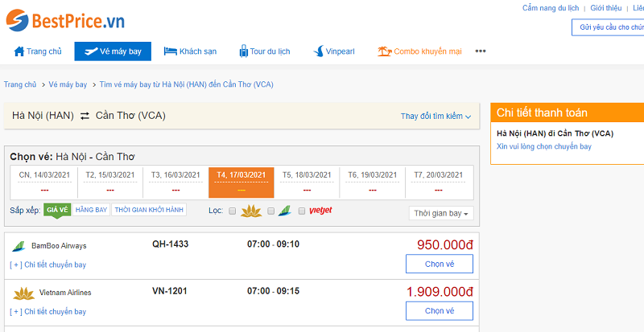Select the Vé máy bay tab
This screenshot has height=332, width=644.
(x=113, y=51)
